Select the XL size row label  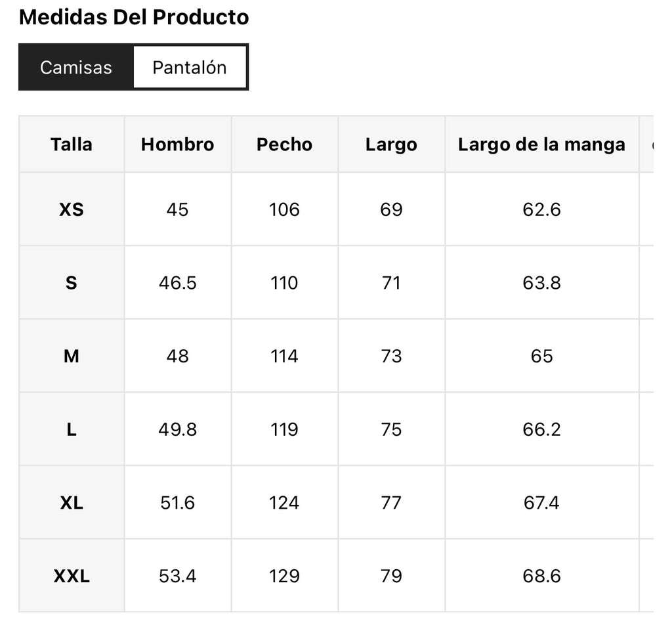(x=72, y=503)
